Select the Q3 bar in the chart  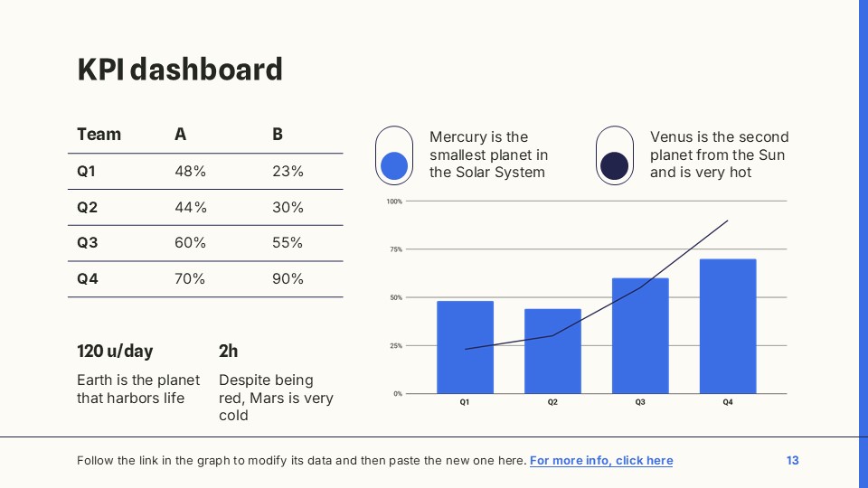tap(640, 335)
